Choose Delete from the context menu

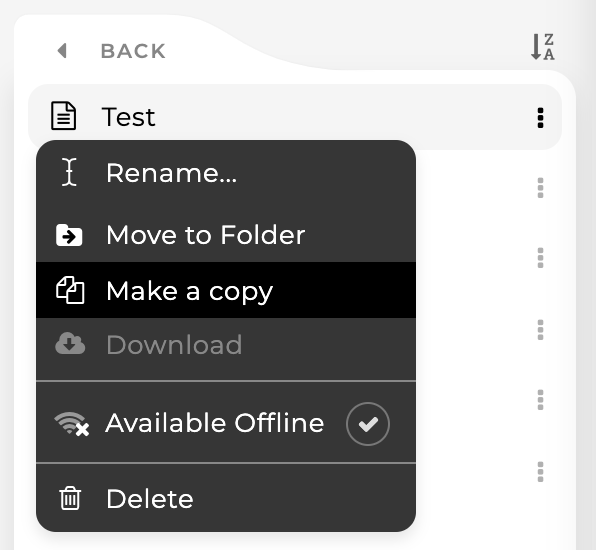(x=226, y=498)
